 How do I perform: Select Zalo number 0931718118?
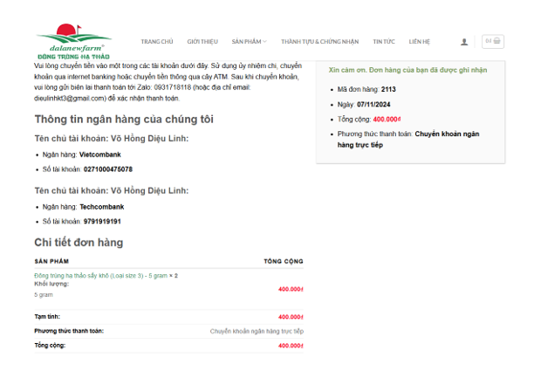[x=173, y=87]
